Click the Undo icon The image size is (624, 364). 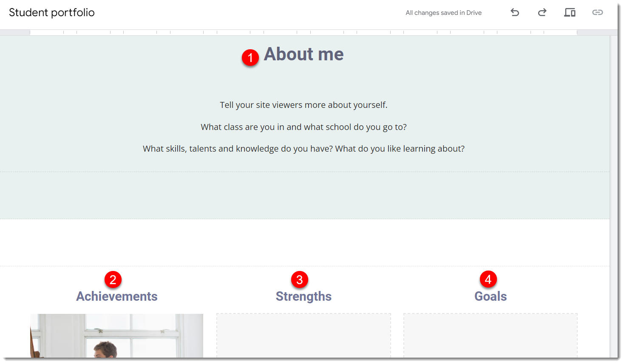pos(515,13)
